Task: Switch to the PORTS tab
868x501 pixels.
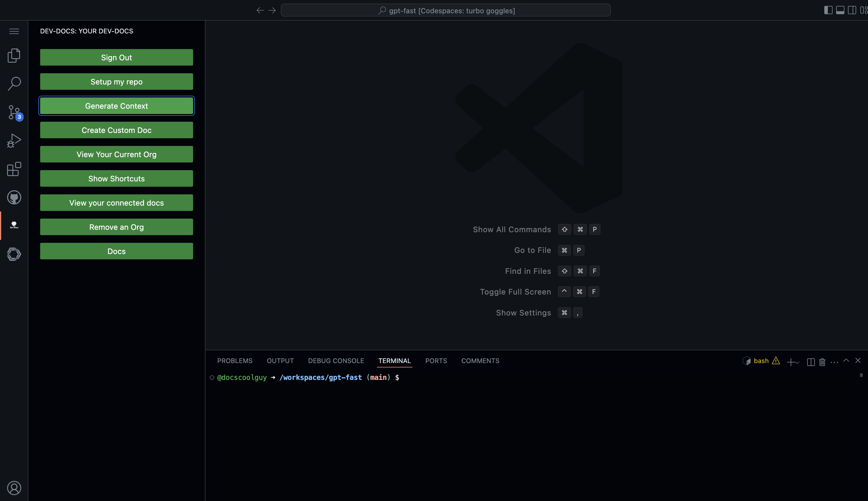Action: click(436, 361)
